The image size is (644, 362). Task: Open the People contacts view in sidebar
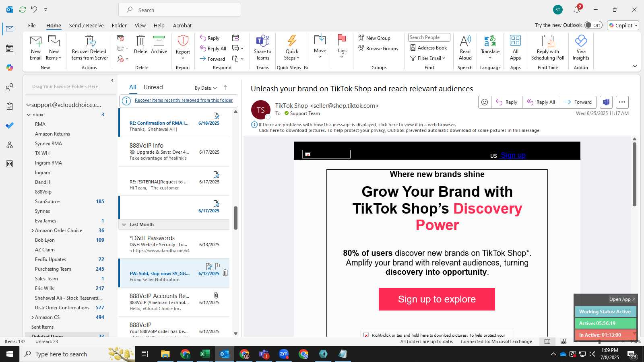[10, 87]
